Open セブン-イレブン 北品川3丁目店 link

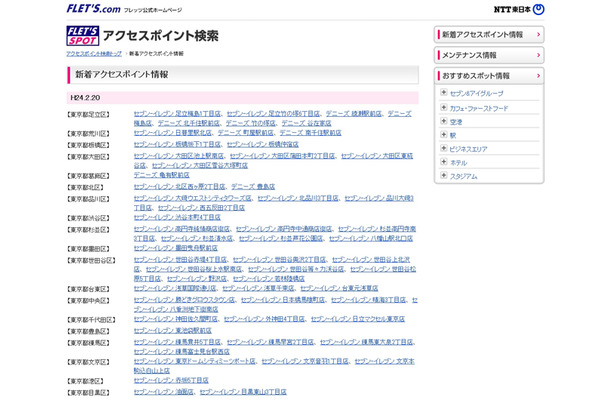click(x=298, y=198)
